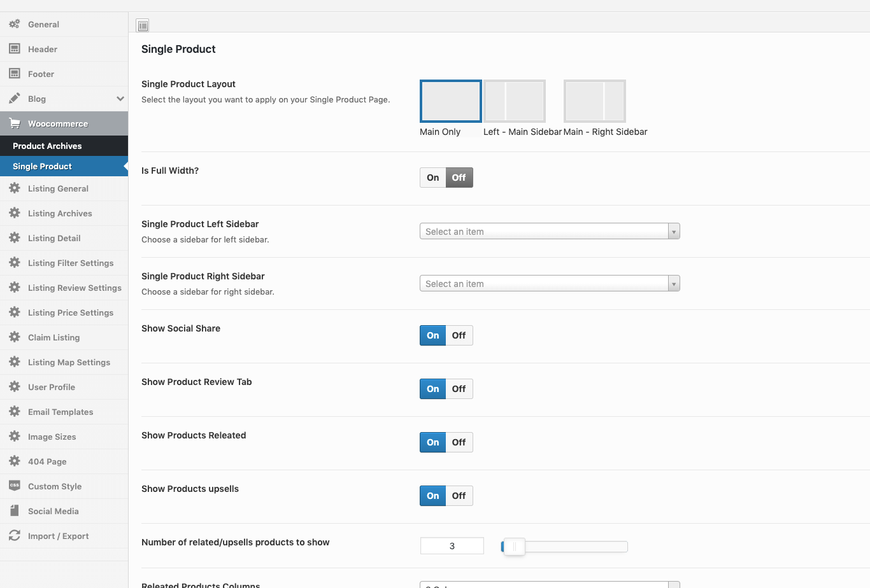
Task: Click the pencil icon beside Blog
Action: click(x=14, y=99)
